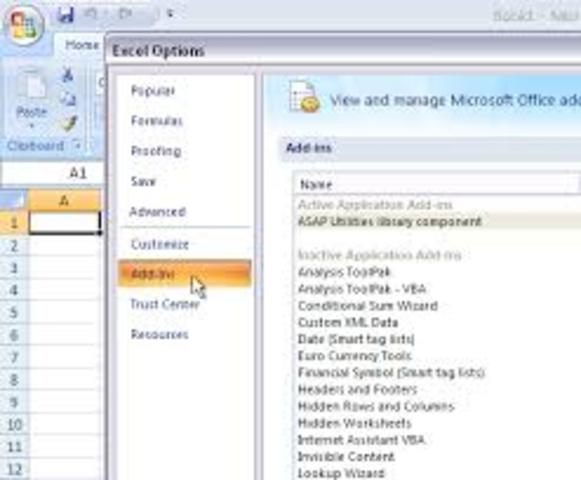Select Financial Symbol (Smart tag lists) add-in

click(391, 373)
